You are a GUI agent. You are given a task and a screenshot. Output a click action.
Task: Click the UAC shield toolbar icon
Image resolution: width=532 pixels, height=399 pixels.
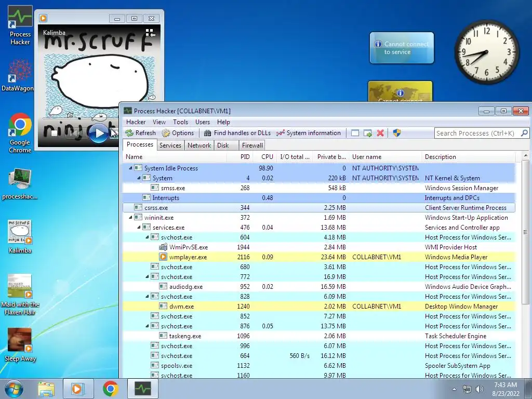(396, 133)
